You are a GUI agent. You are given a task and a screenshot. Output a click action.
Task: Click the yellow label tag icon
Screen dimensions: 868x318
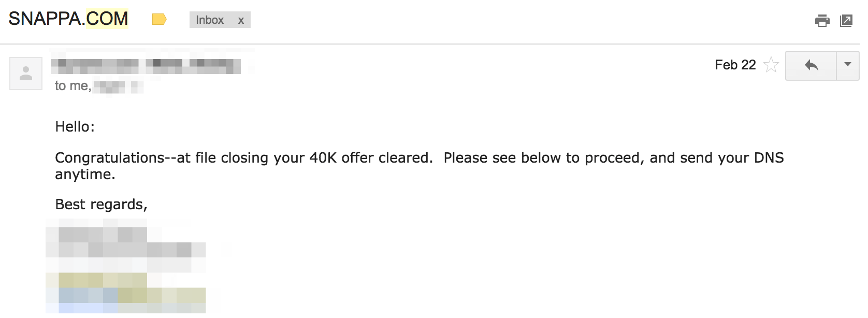(x=161, y=19)
